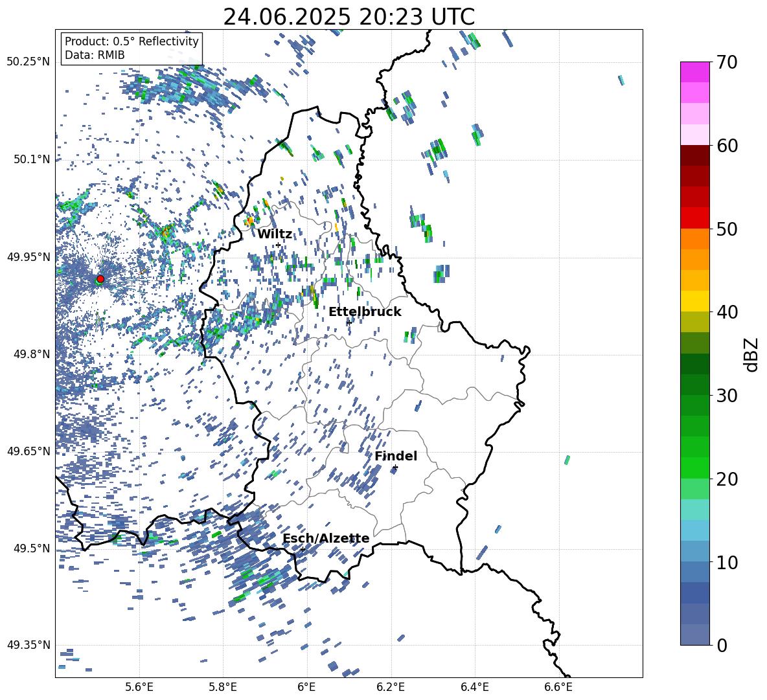Click the 49.8°N latitude label
This screenshot has width=767, height=700.
pos(32,354)
